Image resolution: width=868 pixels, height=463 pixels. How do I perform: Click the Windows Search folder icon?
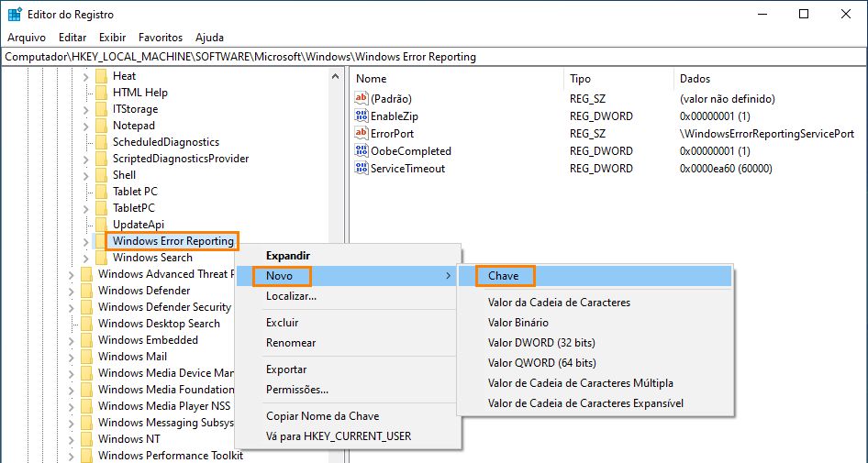click(x=101, y=258)
